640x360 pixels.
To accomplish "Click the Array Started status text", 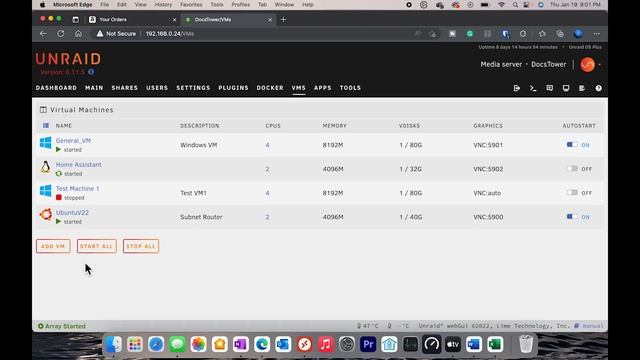I will [x=65, y=326].
